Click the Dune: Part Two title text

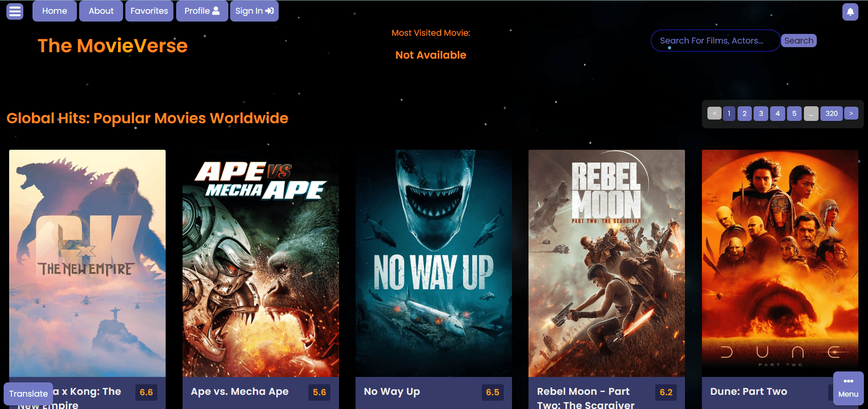pos(749,392)
